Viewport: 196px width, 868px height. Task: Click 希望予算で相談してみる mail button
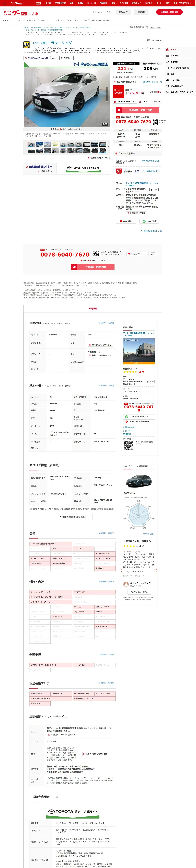(125, 82)
